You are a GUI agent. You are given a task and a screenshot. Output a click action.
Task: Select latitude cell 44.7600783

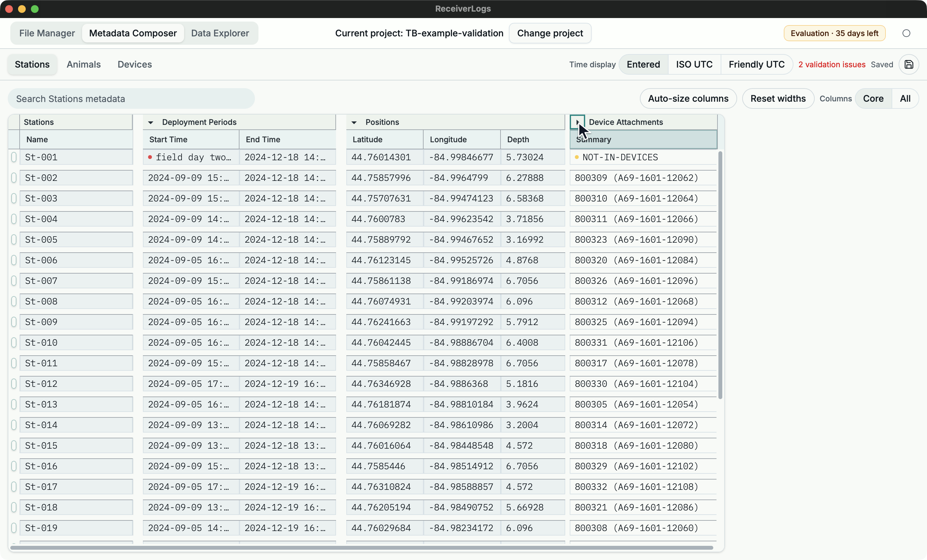(x=385, y=219)
